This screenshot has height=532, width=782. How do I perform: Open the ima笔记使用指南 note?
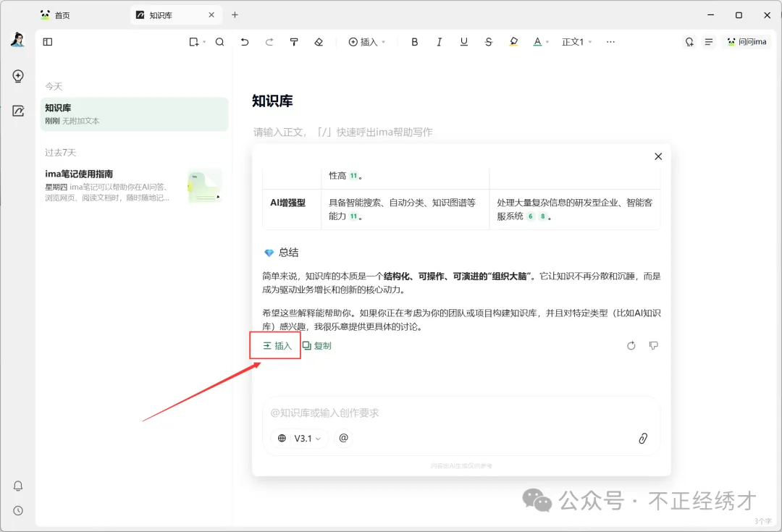[134, 185]
